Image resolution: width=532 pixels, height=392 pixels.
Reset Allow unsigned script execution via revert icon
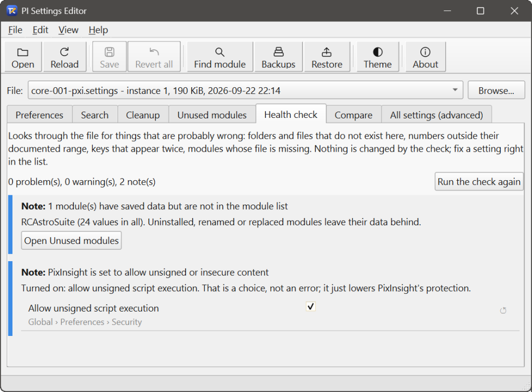coord(503,310)
